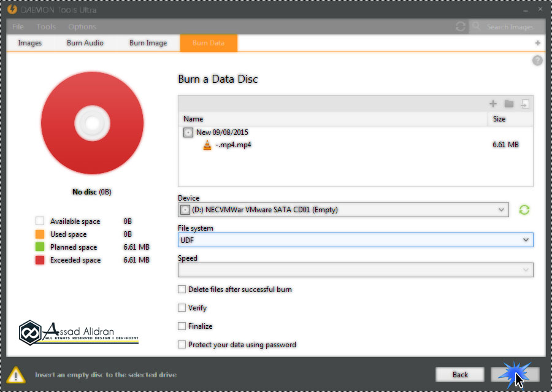Click the orange Used space swatch
The height and width of the screenshot is (392, 552).
[40, 234]
